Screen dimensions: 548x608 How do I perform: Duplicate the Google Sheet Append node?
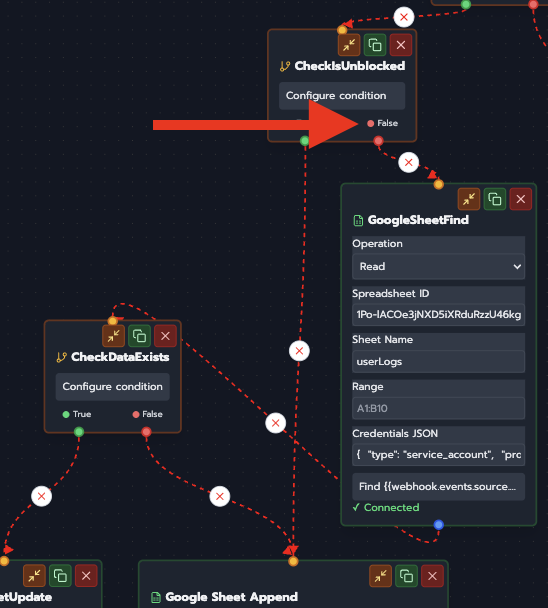406,576
